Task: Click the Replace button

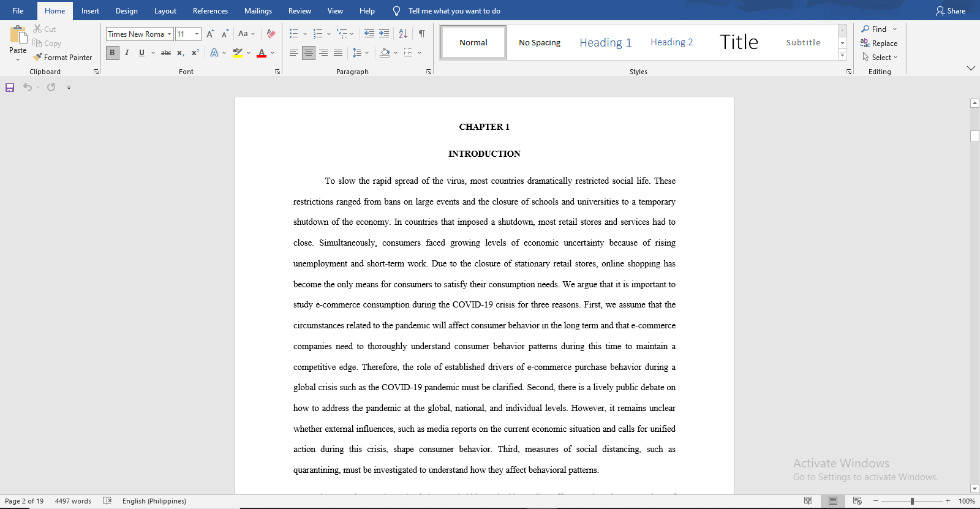Action: point(879,43)
